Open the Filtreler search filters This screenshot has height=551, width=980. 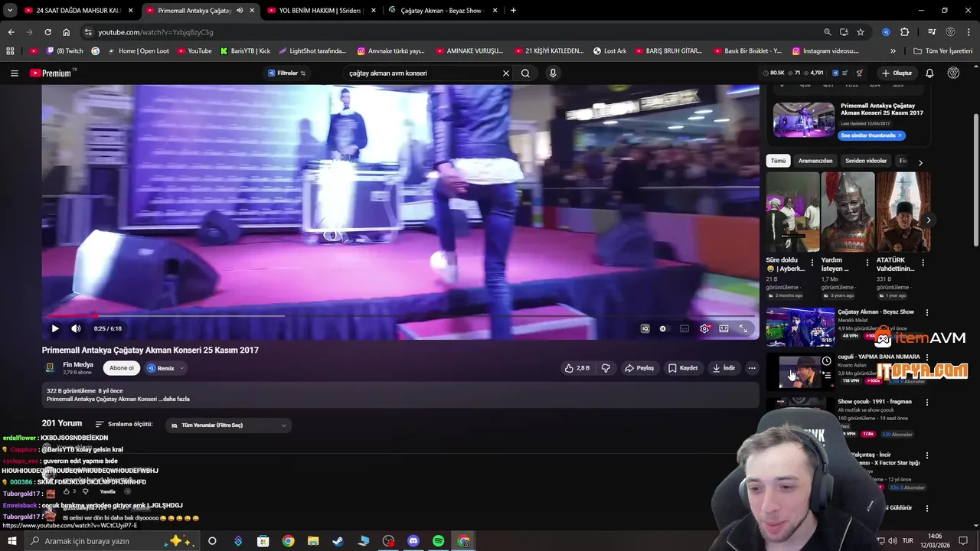tap(286, 73)
